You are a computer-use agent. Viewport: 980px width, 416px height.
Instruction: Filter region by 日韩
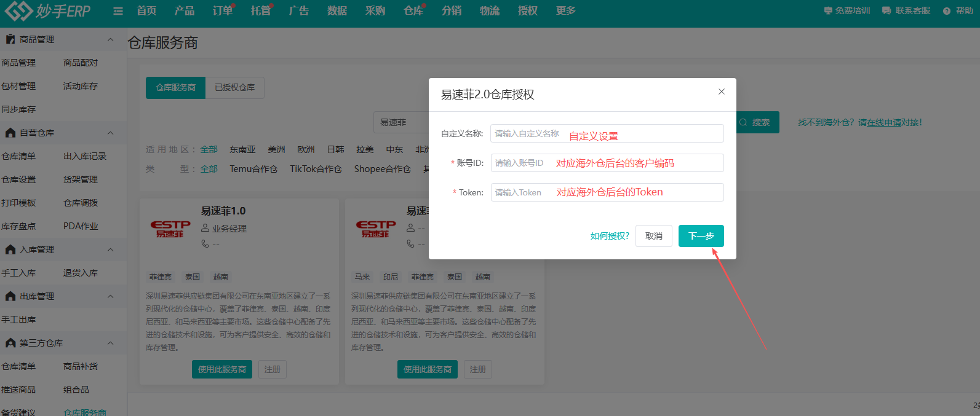[335, 149]
